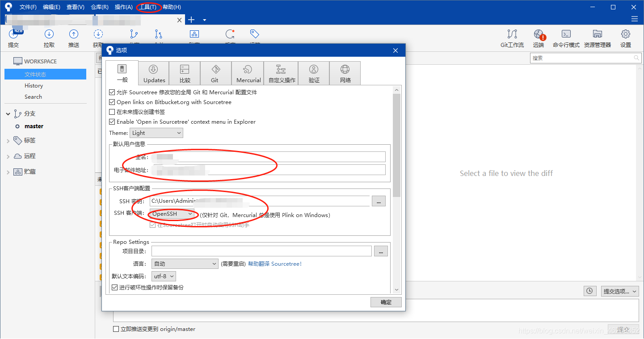Click the hamburger menu icon at top right

point(634,19)
